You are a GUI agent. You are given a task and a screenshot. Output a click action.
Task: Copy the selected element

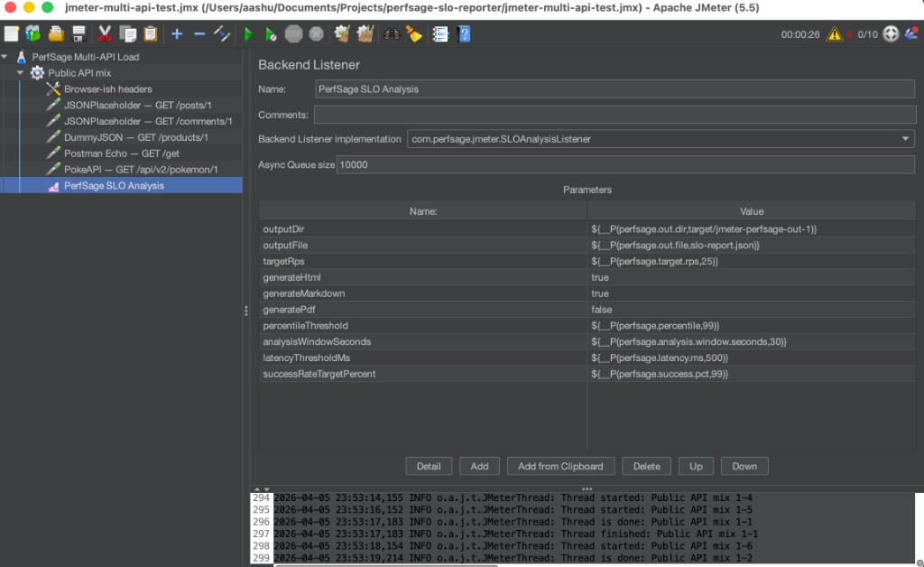pos(127,34)
